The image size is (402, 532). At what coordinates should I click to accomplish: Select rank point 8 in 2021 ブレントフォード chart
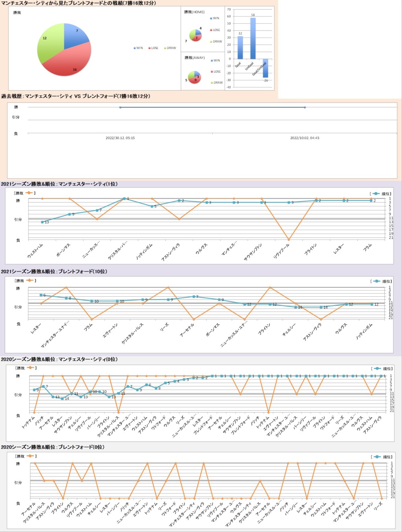pos(66,298)
